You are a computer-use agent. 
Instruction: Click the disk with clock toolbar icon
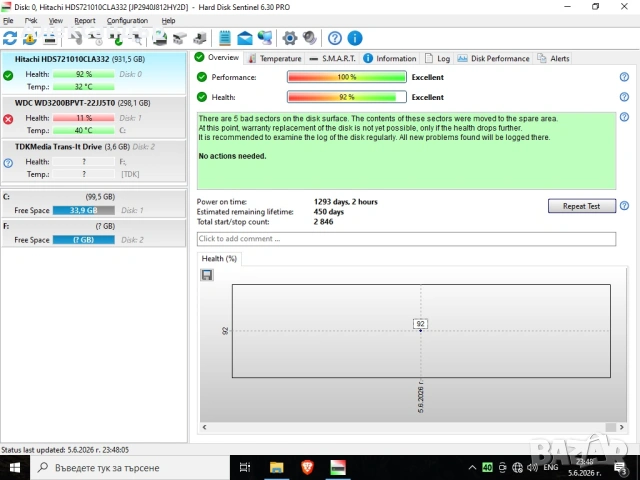(95, 38)
